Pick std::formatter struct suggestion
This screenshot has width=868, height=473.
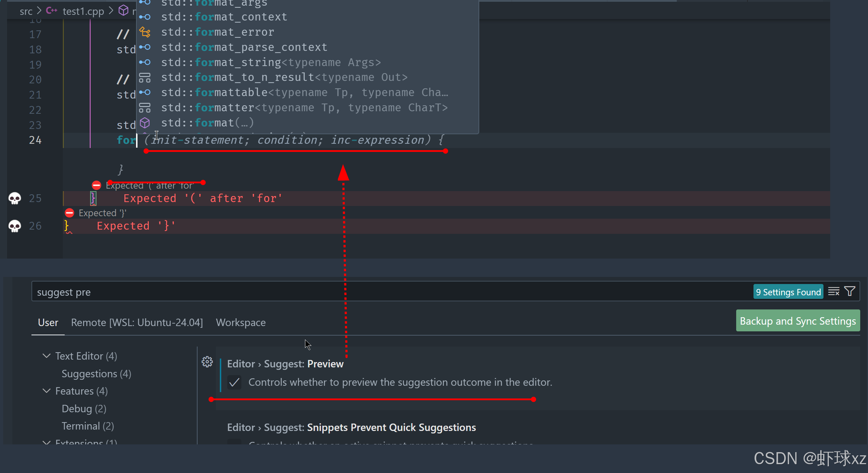click(304, 107)
